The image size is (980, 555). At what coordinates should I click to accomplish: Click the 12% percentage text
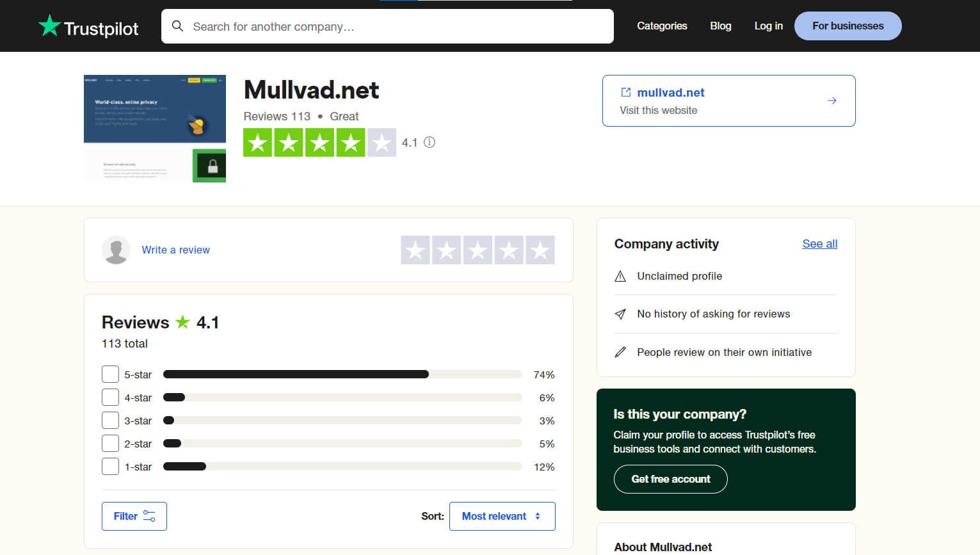pos(544,467)
